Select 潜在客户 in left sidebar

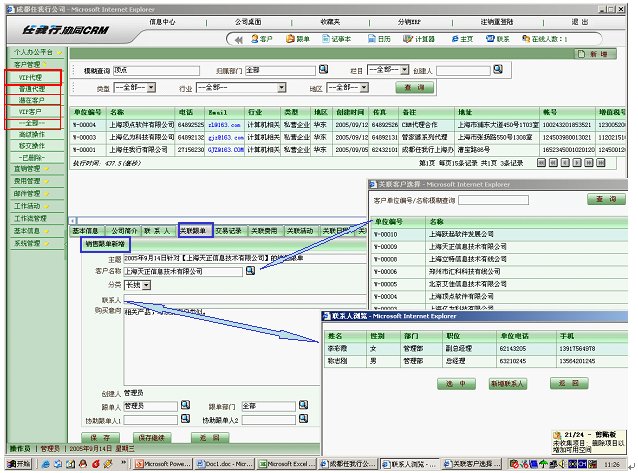coord(31,100)
